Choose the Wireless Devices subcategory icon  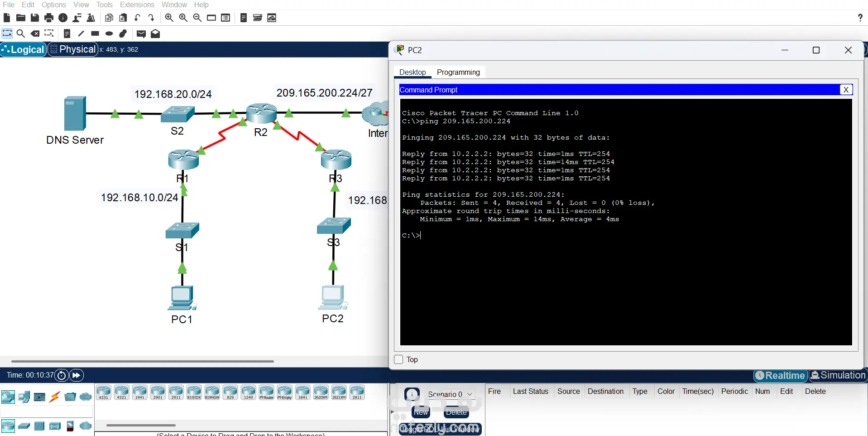[x=55, y=426]
